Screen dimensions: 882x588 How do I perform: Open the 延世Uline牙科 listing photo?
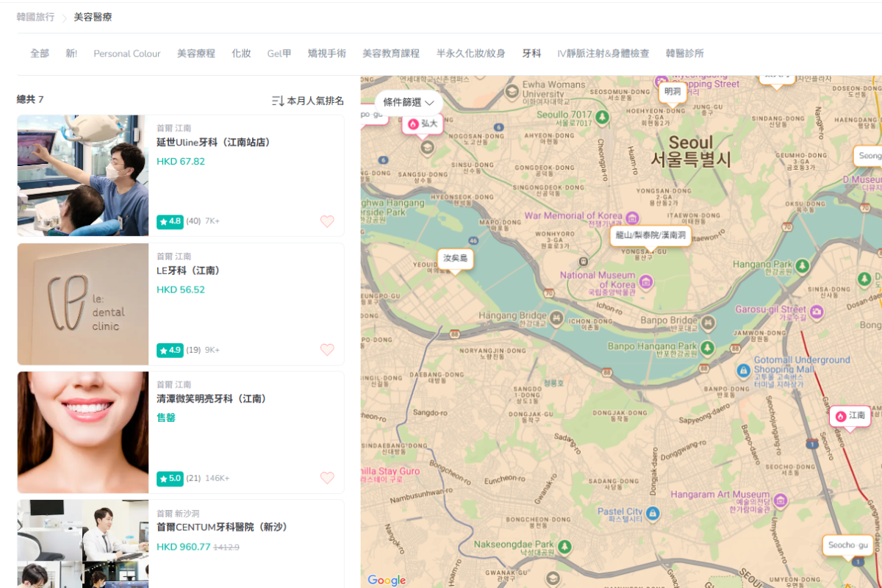click(83, 176)
